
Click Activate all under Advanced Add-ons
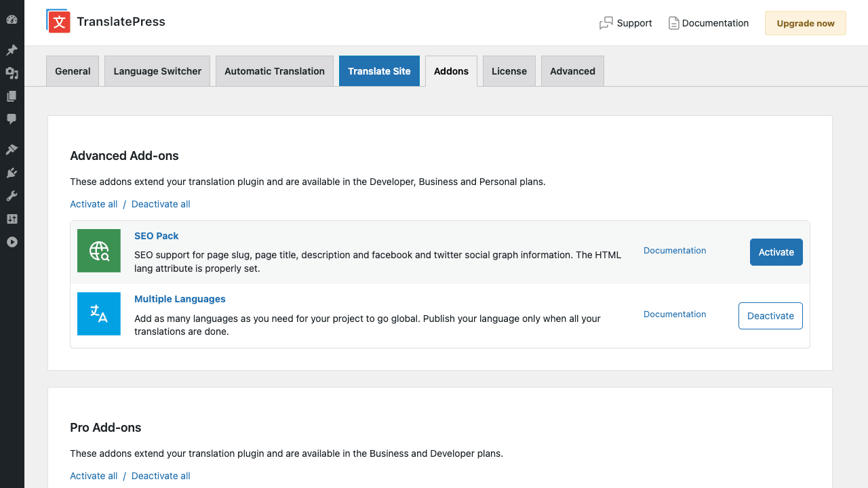94,204
